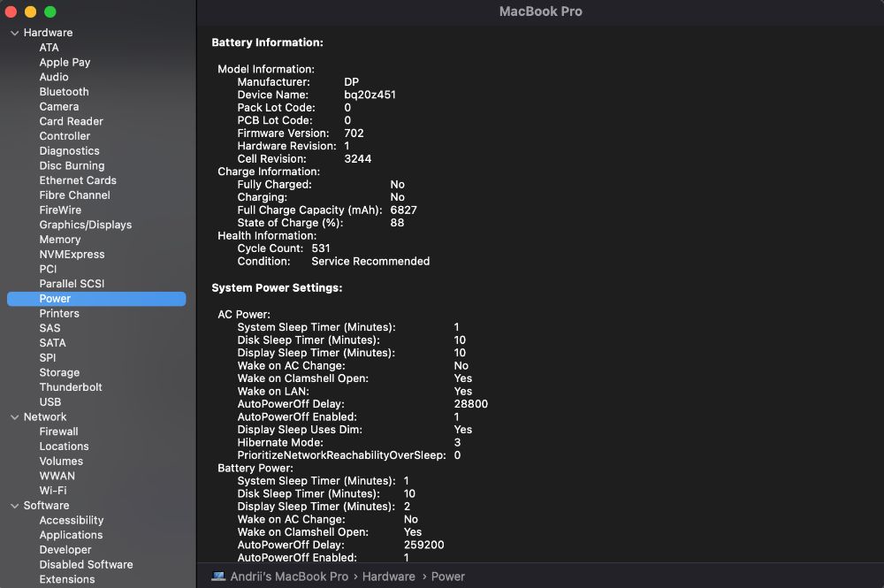Select PCI in the sidebar
Image resolution: width=884 pixels, height=588 pixels.
click(x=48, y=269)
